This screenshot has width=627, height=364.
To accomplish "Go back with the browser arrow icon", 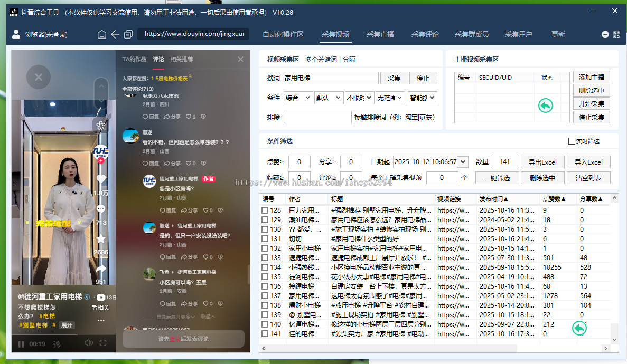I will pyautogui.click(x=115, y=34).
